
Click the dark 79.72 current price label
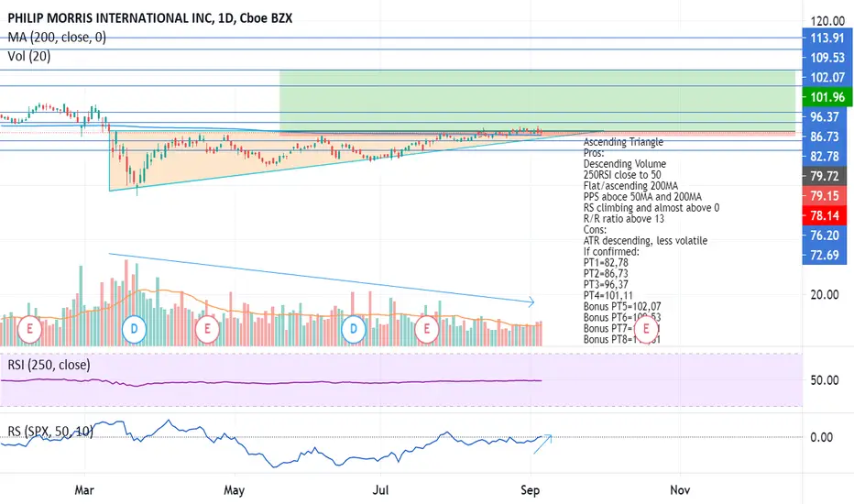pos(825,176)
